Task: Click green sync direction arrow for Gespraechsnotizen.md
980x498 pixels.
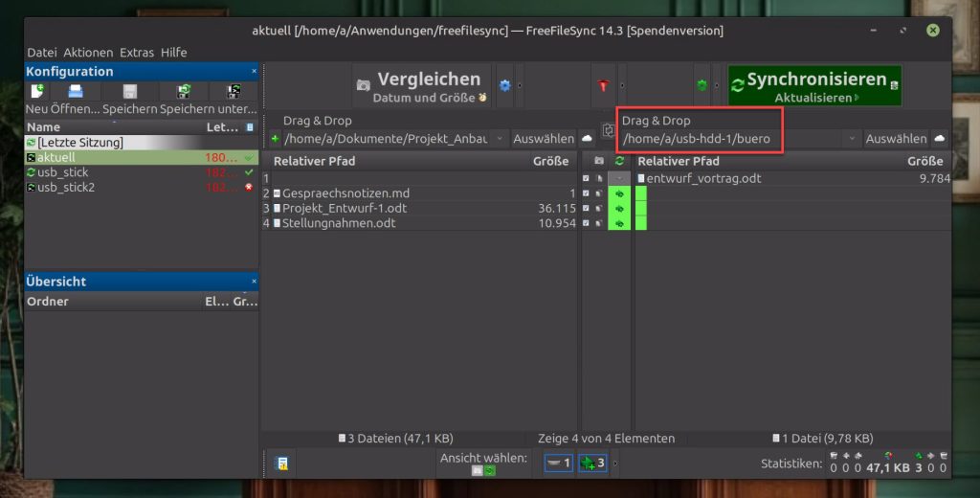Action: pyautogui.click(x=619, y=193)
